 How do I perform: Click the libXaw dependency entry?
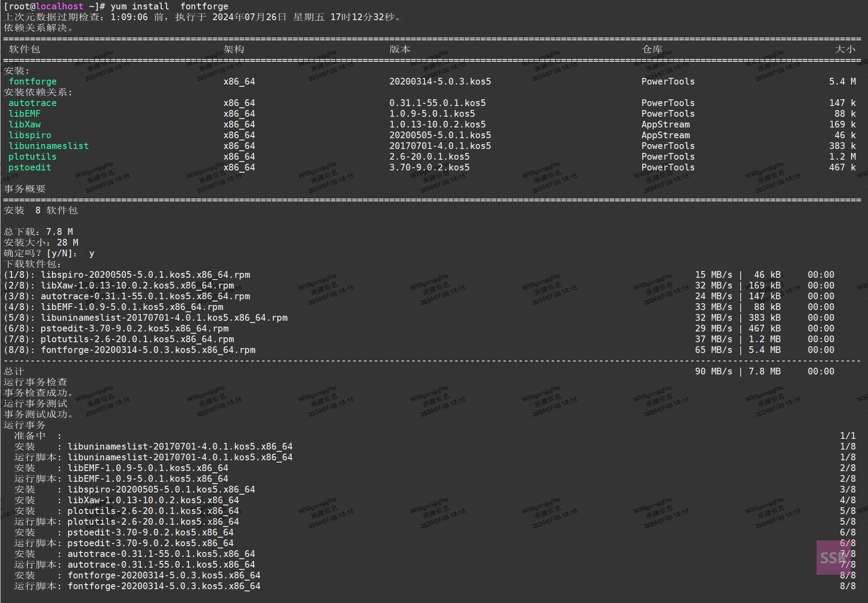pyautogui.click(x=25, y=124)
